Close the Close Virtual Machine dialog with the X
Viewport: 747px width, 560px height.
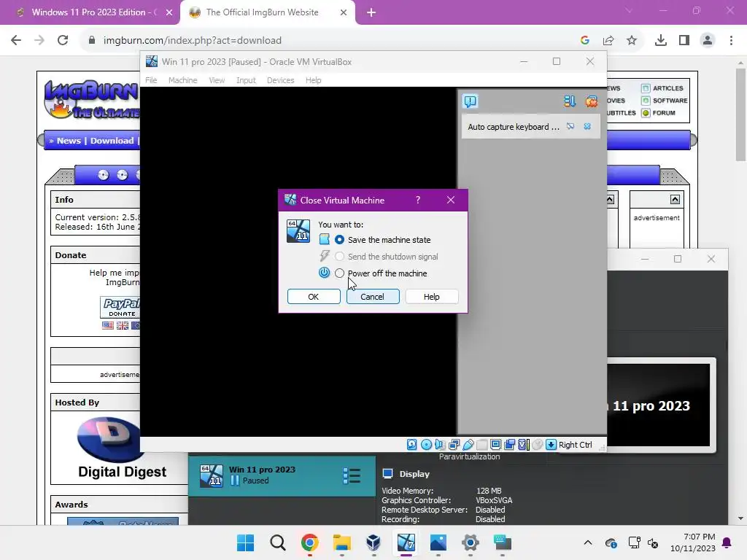451,200
